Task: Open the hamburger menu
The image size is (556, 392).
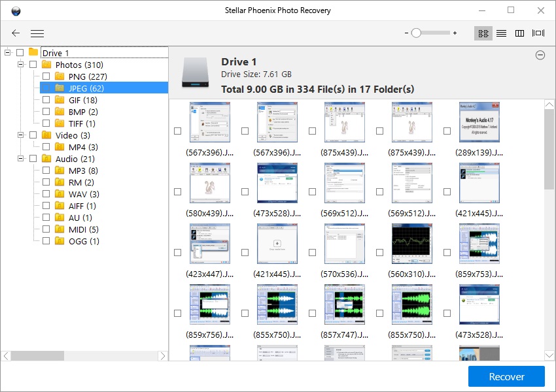Action: (37, 33)
